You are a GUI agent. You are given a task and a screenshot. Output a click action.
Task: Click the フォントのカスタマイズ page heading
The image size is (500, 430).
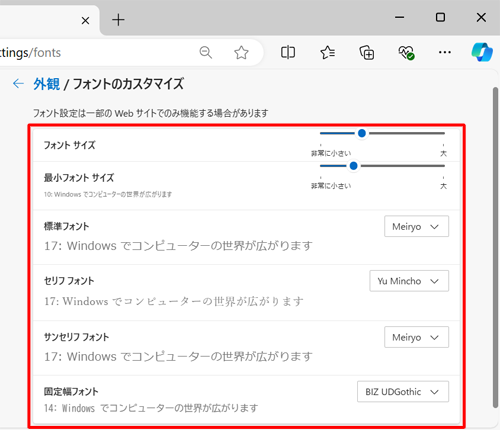[x=128, y=84]
